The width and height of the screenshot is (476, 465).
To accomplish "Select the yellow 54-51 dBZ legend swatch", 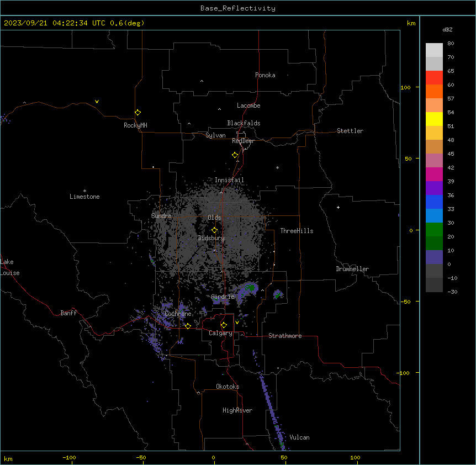I will 434,119.
